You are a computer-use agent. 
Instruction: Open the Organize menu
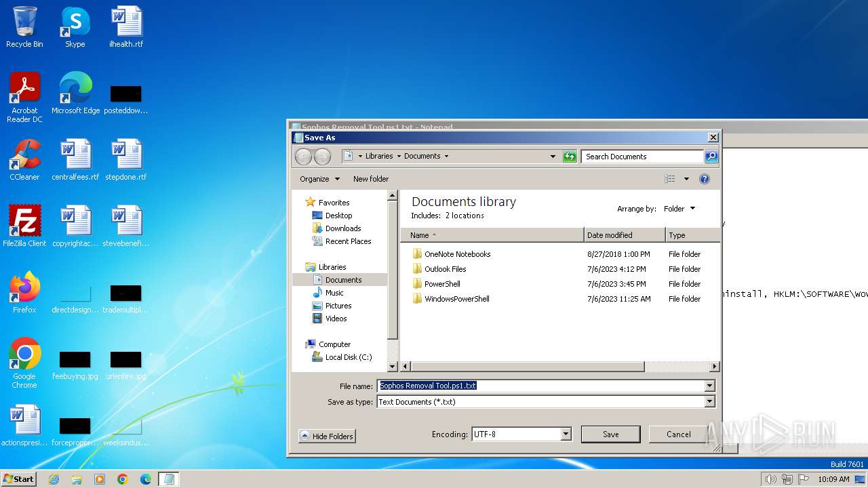(x=319, y=179)
